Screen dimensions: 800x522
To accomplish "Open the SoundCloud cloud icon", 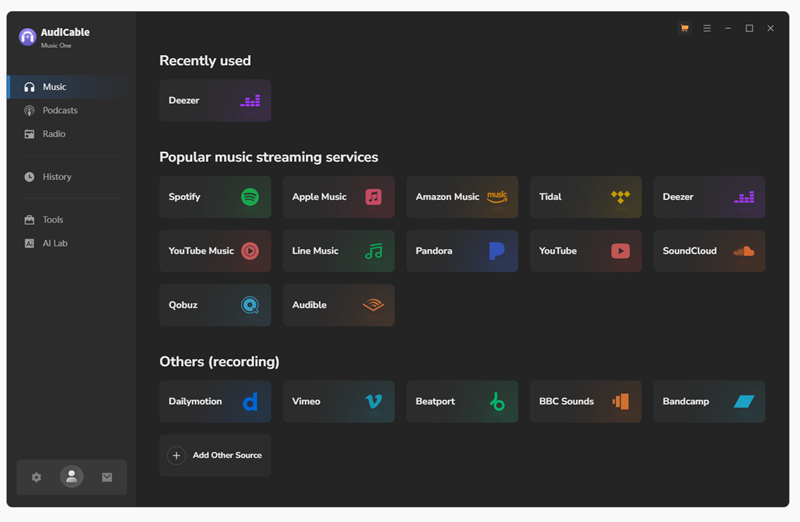I will [x=744, y=251].
